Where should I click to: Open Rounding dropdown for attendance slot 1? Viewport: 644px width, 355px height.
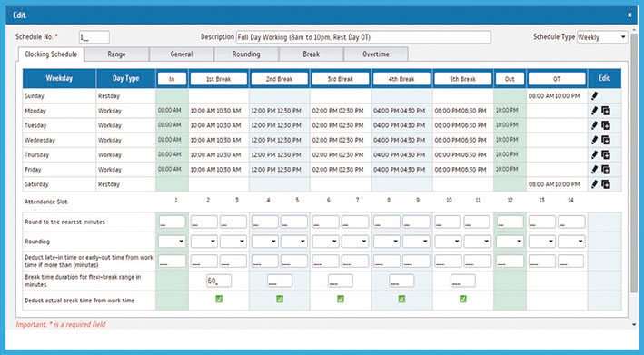pos(172,242)
